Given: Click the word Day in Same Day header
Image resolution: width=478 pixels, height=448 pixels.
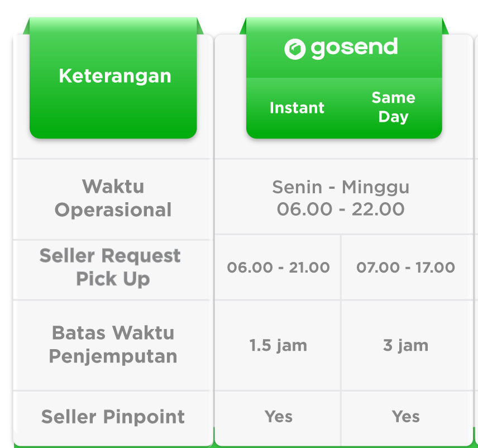Looking at the screenshot, I should [x=393, y=117].
